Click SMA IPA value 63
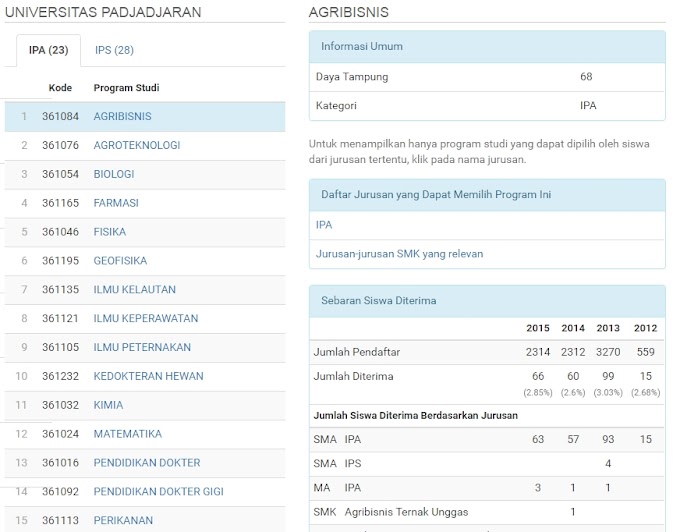680x532 pixels. tap(538, 439)
